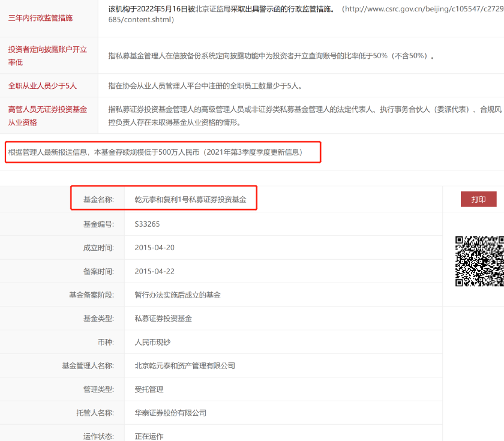Select the 高管人员无证券投资基金从业资格 heading
Screen dimensions: 504x441
pos(47,116)
